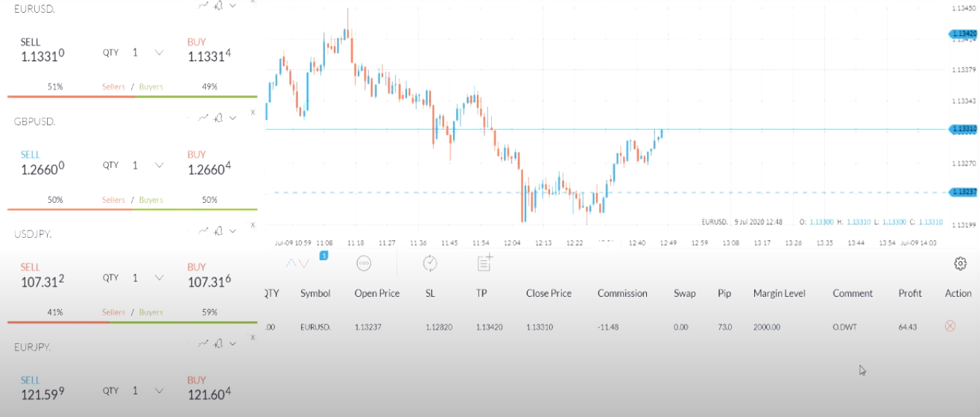Buy USDJPY at 107.316

(x=209, y=275)
